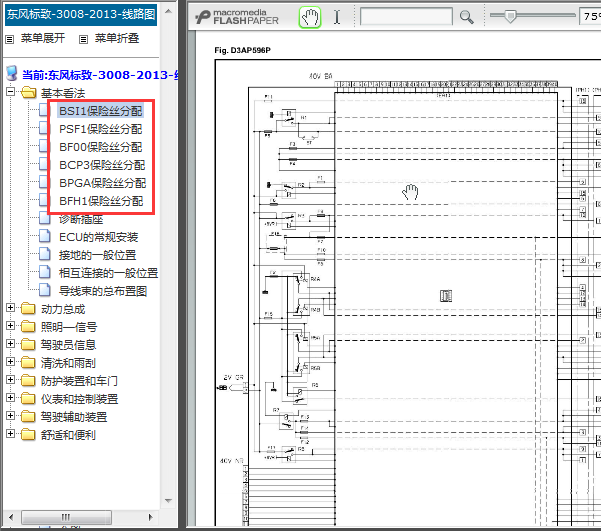Screen dimensions: 601x531
Task: Open BF00保险丝分配 document
Action: (x=100, y=147)
